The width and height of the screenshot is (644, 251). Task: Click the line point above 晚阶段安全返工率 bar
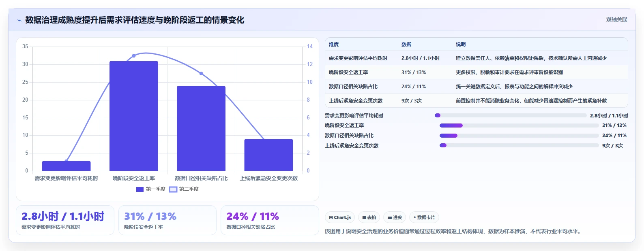click(x=134, y=56)
